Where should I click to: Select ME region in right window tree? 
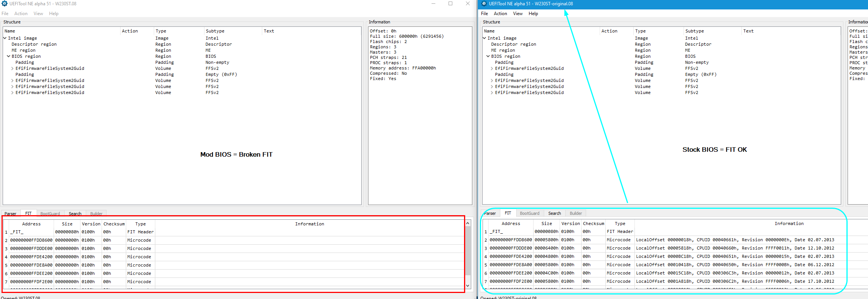[x=503, y=50]
